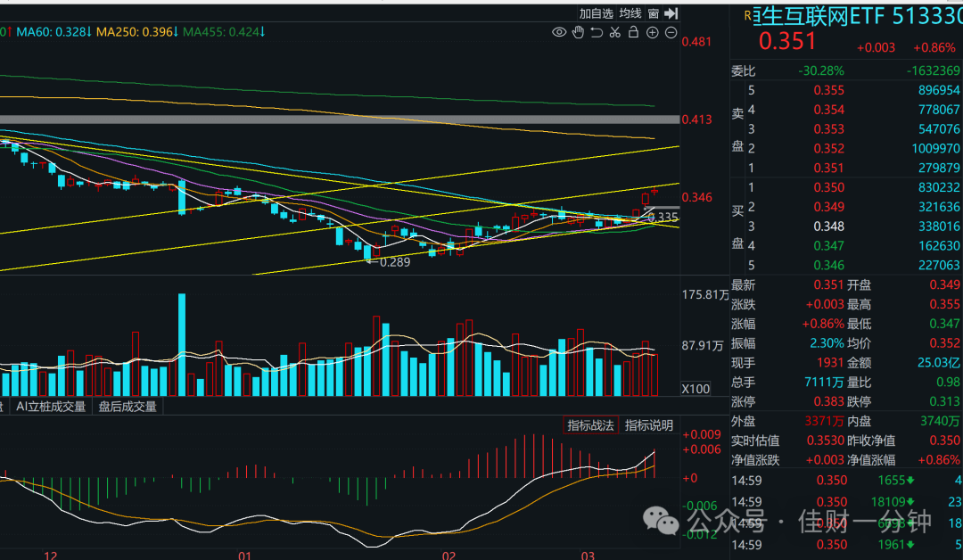
Task: Toggle the lock drawings icon
Action: [x=633, y=32]
